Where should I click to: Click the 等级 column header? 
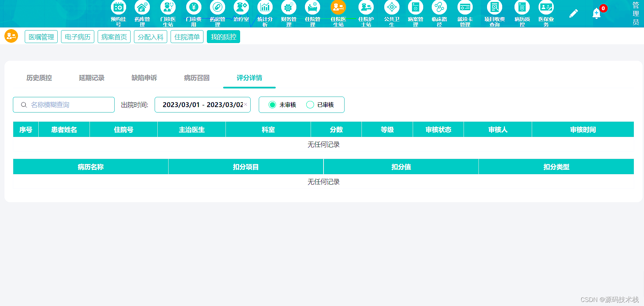[387, 129]
